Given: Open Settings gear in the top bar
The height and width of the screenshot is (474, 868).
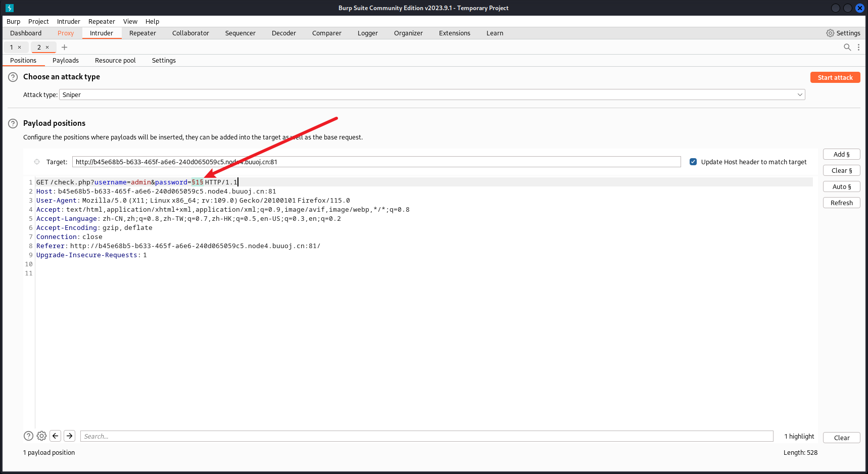Looking at the screenshot, I should coord(843,33).
